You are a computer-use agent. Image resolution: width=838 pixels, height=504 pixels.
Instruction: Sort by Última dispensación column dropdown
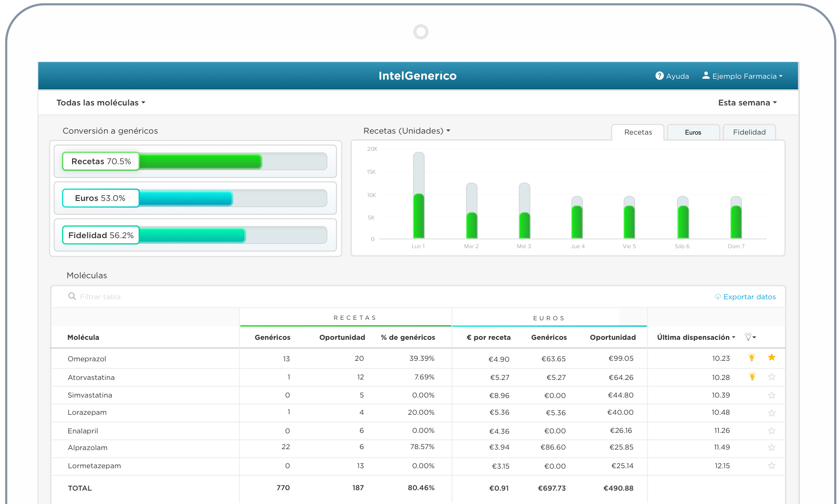[696, 337]
